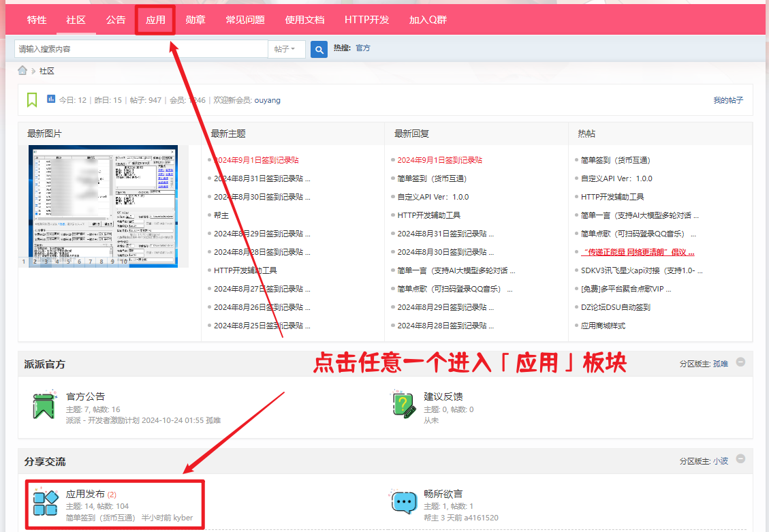
Task: Click the hot search term 官方
Action: click(363, 48)
